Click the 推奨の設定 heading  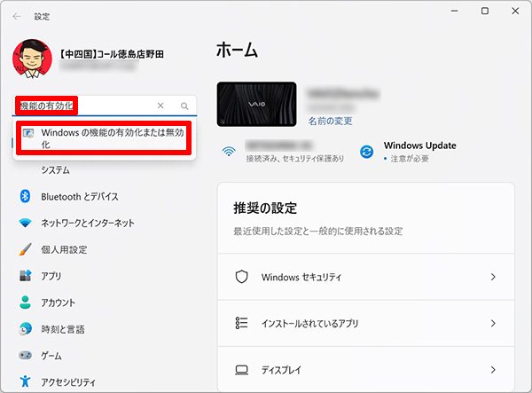tap(265, 208)
